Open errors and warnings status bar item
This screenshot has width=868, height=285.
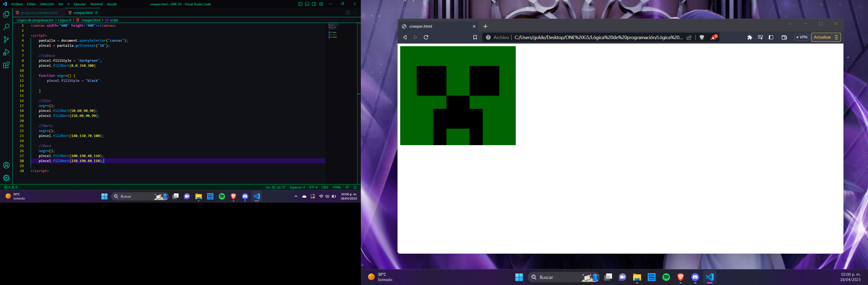point(11,187)
